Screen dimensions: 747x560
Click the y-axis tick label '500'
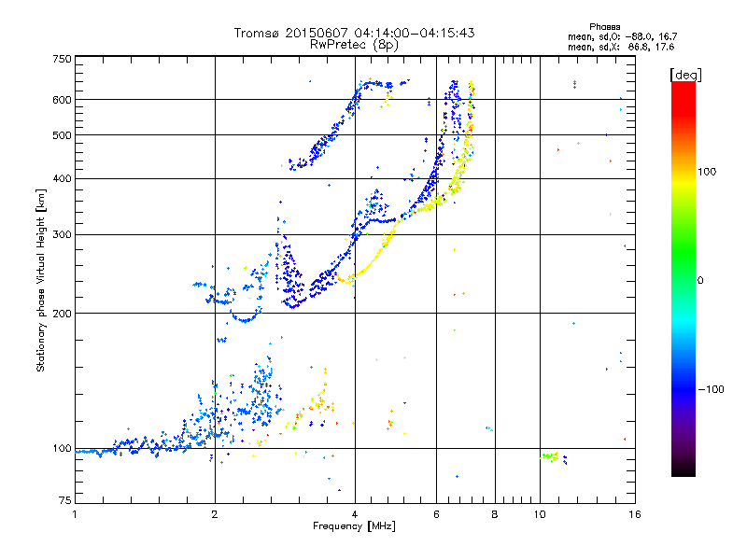(x=62, y=135)
